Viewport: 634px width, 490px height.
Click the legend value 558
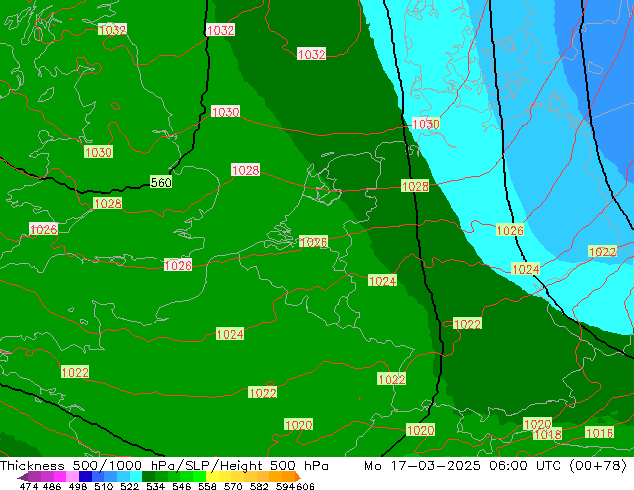pos(207,486)
